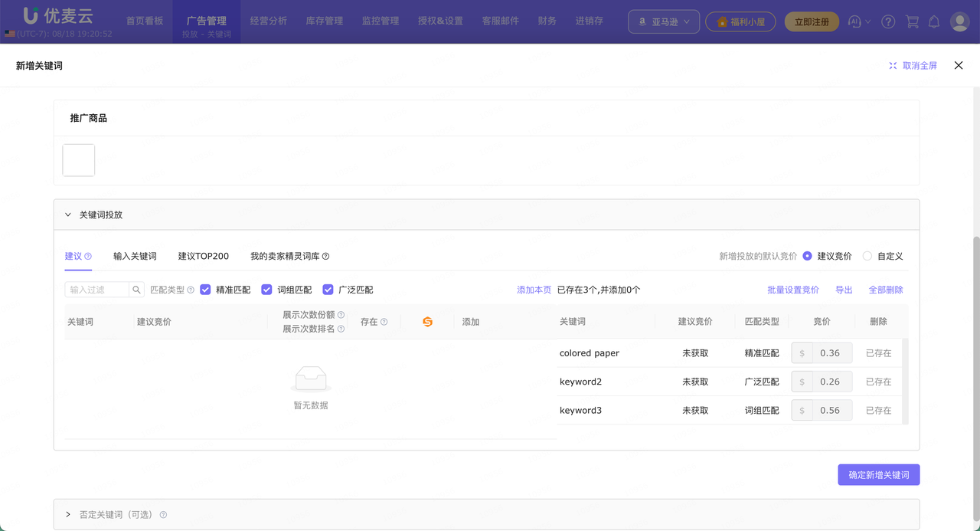
Task: Click help icon next to 存在 column
Action: 384,322
